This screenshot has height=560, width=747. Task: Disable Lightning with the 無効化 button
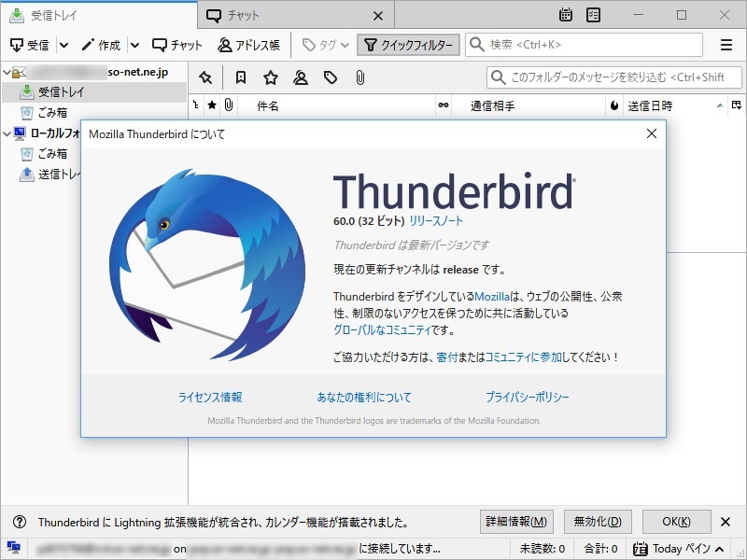tap(598, 522)
